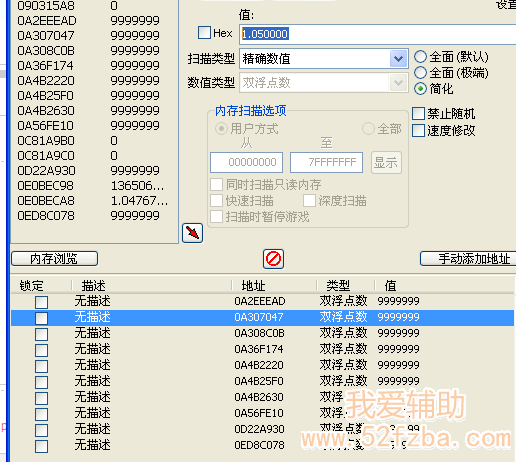Screen dimensions: 516x462
Task: Toggle lock checkbox for address 0A308C0B
Action: coord(41,334)
